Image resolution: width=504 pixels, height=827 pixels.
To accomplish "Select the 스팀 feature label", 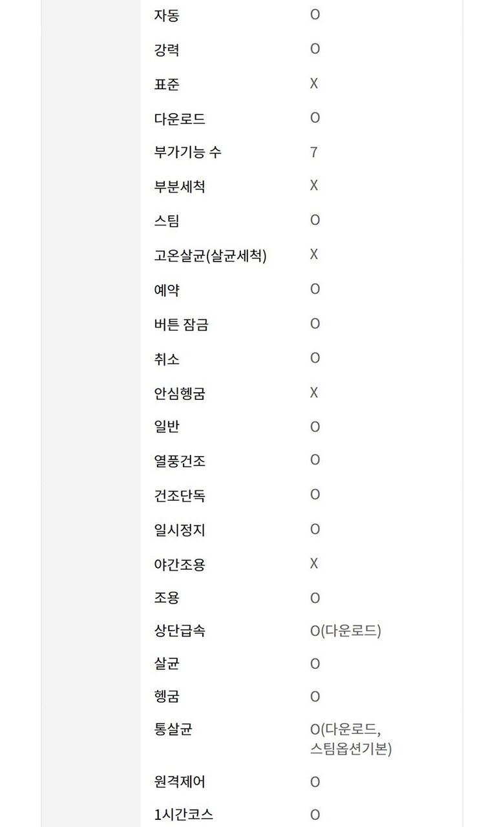I will tap(166, 222).
